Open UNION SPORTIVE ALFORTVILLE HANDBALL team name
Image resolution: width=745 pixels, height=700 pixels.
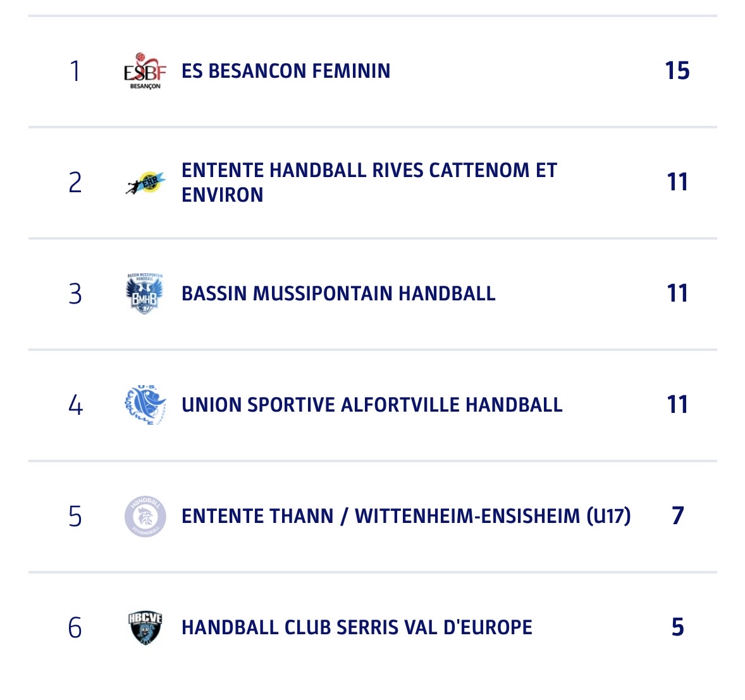pos(372,405)
